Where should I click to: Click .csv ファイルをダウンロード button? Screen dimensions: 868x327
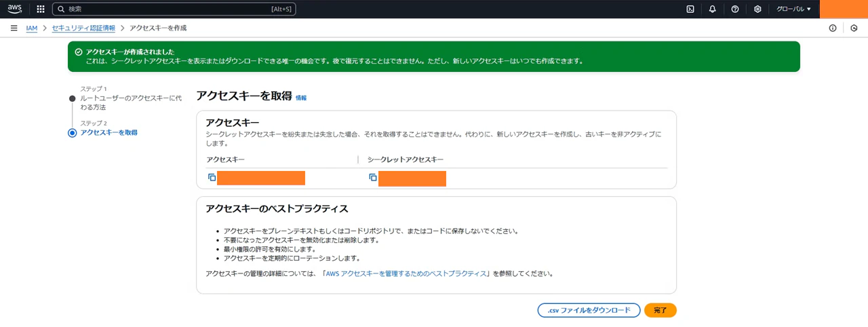pos(589,310)
